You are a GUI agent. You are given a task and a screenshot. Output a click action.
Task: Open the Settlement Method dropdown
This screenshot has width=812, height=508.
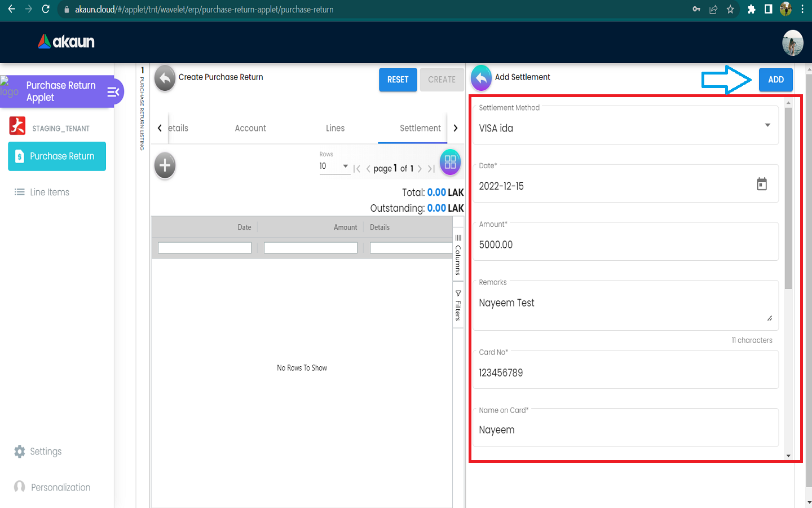[626, 125]
